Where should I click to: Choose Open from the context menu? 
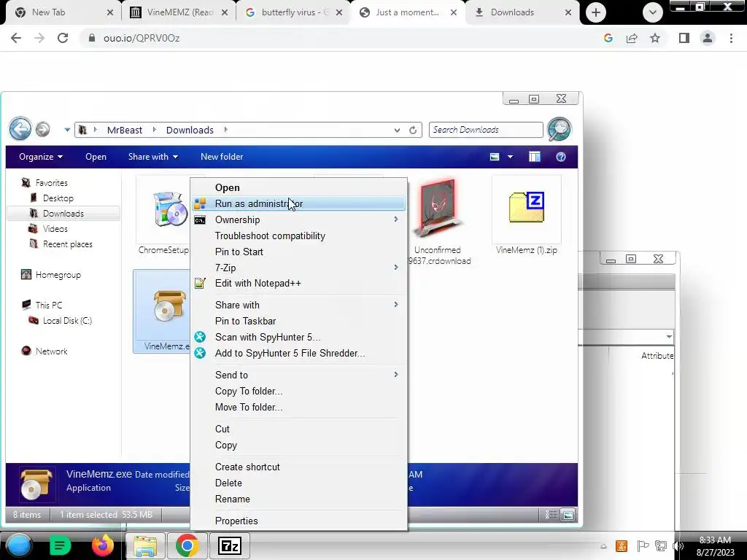click(x=298, y=187)
